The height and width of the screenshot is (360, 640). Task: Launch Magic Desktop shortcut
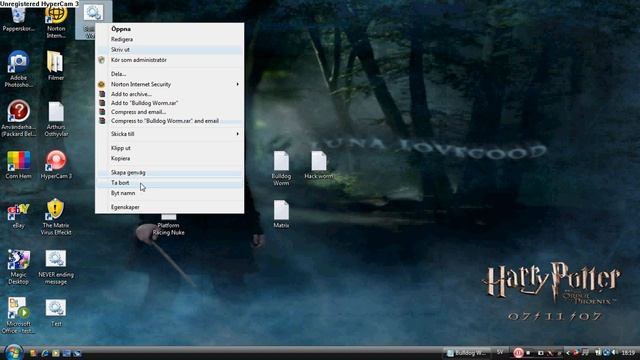point(18,267)
